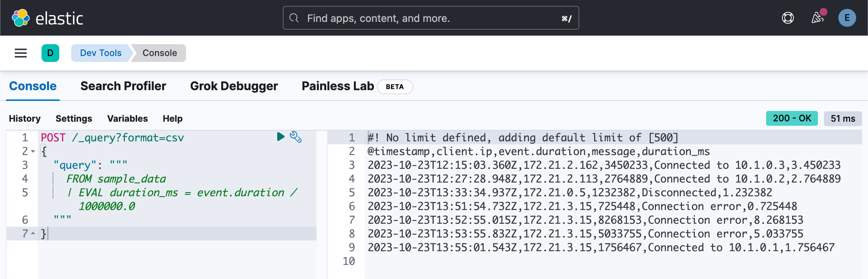Click output row Connected to 10.1.0.1
Image resolution: width=868 pixels, height=279 pixels.
click(x=601, y=247)
